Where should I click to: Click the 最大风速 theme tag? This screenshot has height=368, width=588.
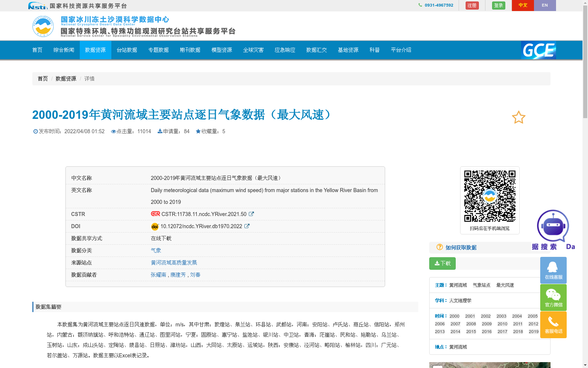click(x=505, y=285)
